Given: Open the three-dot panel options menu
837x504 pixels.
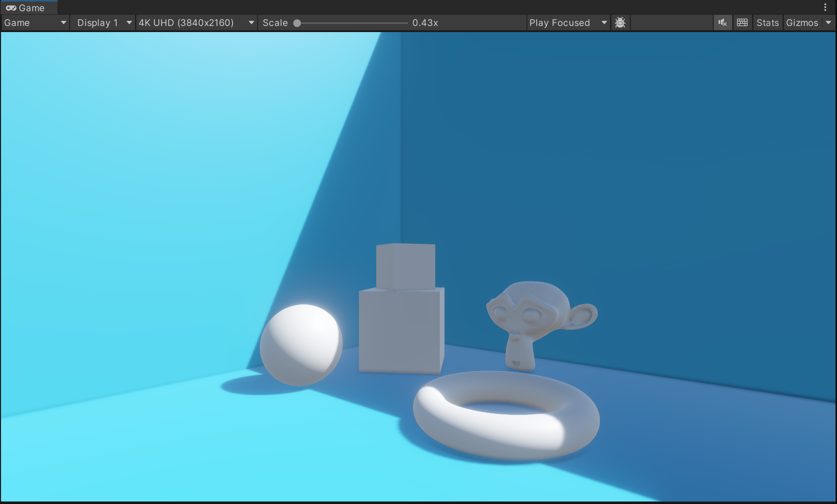Looking at the screenshot, I should click(825, 8).
